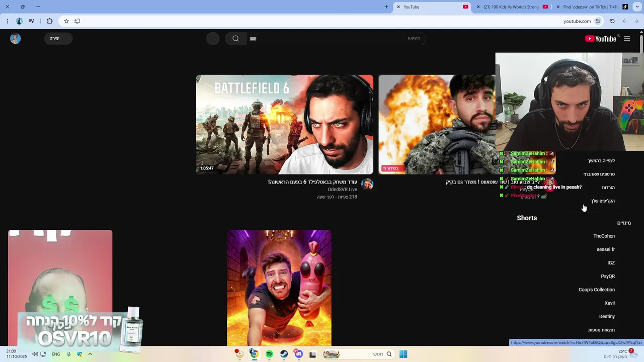This screenshot has height=362, width=644.
Task: Open site information icon beside youtube.com
Action: tap(598, 21)
